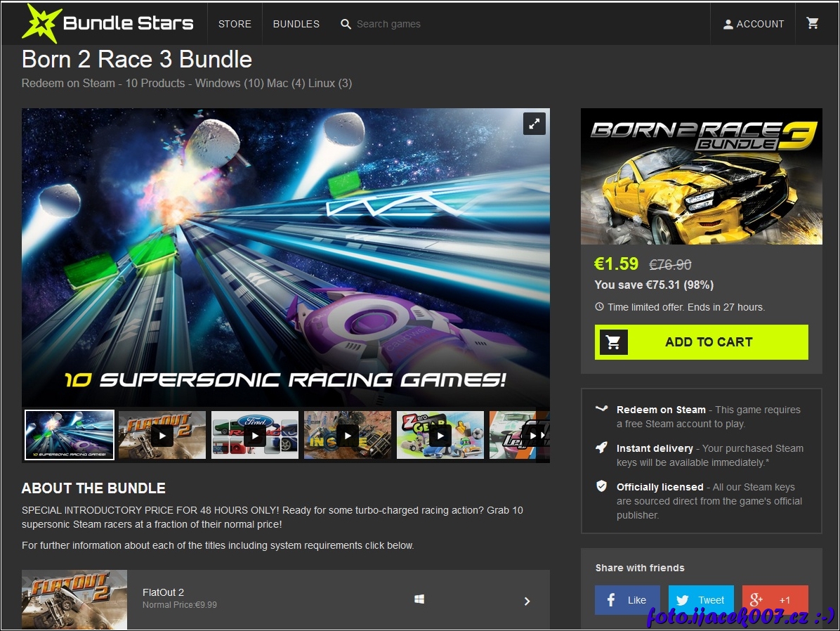This screenshot has width=840, height=631.
Task: Play the Ford Racing video thumbnail
Action: [254, 436]
